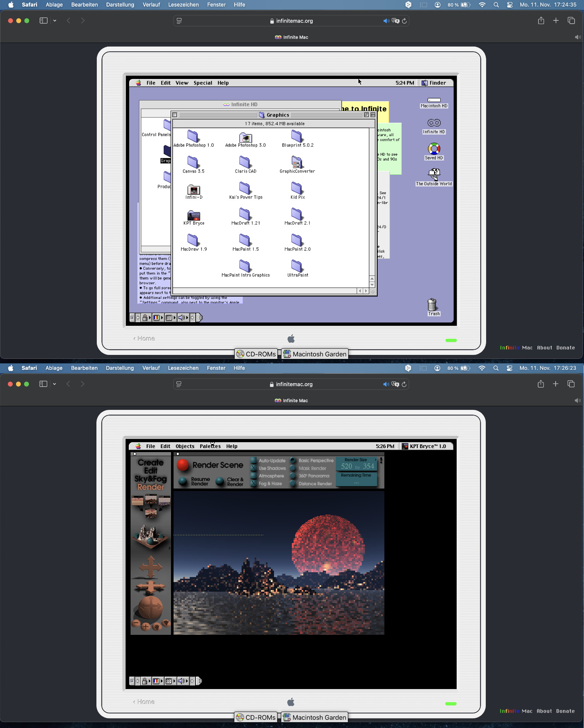Image resolution: width=584 pixels, height=728 pixels.
Task: Click the UltraPaint folder icon
Action: [297, 266]
